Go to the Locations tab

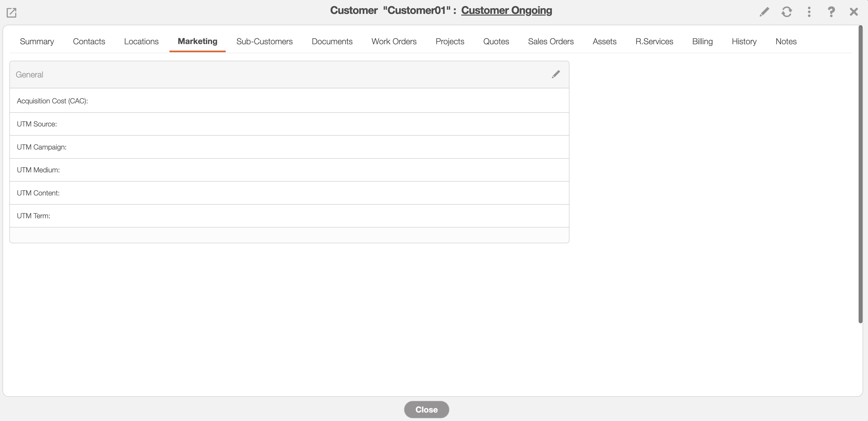click(x=141, y=41)
